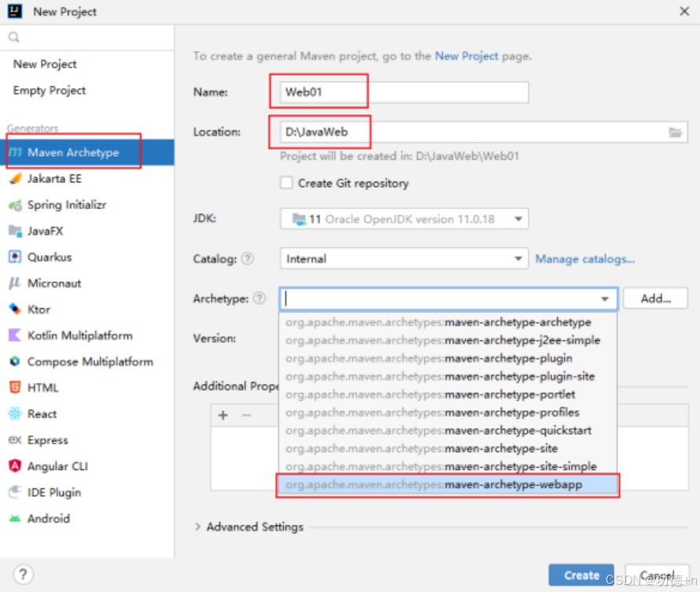This screenshot has height=592, width=700.
Task: Click the Micronaut mu icon
Action: click(15, 283)
